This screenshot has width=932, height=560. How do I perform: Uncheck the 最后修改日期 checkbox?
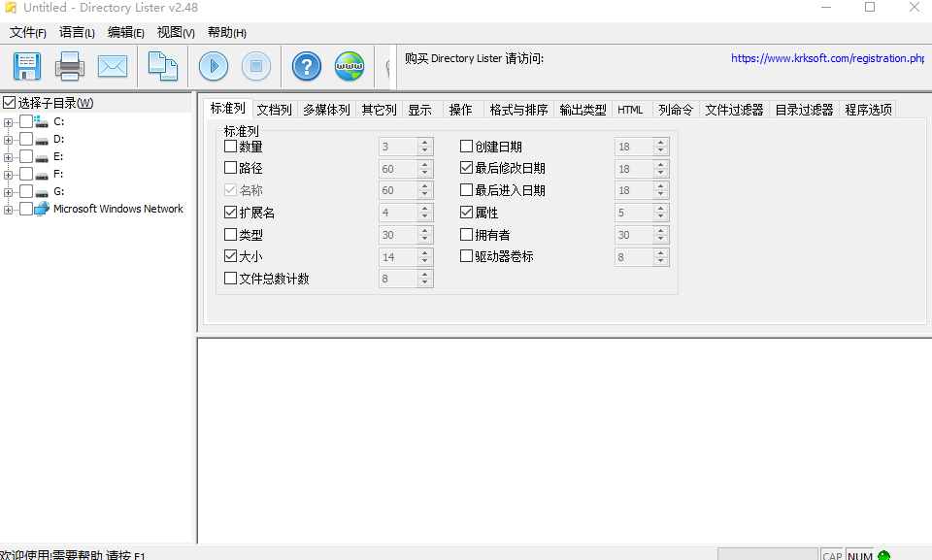tap(467, 168)
